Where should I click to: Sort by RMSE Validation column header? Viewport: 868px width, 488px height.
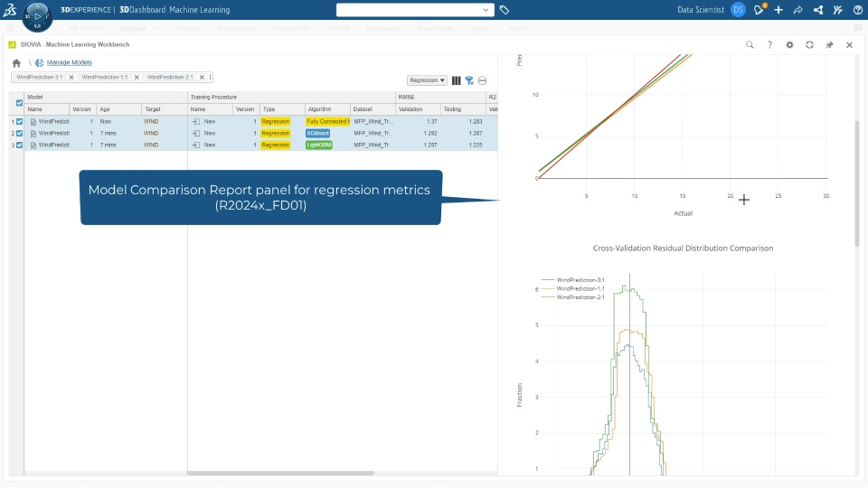[x=418, y=109]
